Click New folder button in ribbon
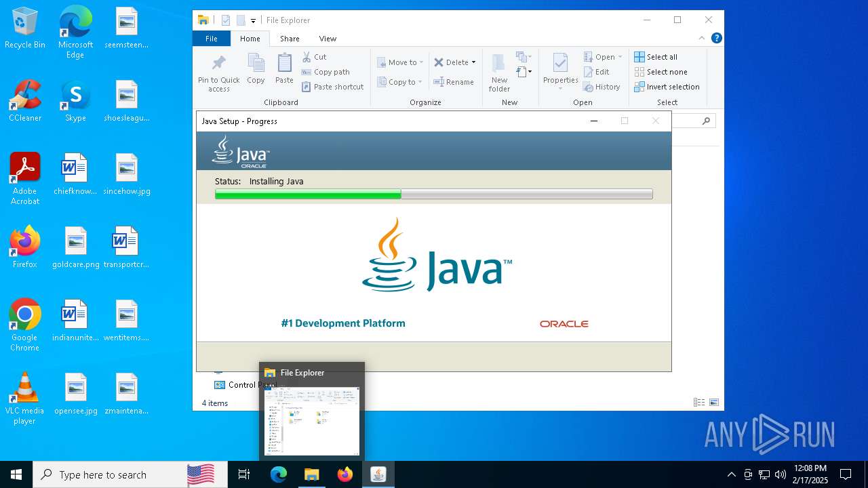Screen dimensions: 868x488 (499, 73)
